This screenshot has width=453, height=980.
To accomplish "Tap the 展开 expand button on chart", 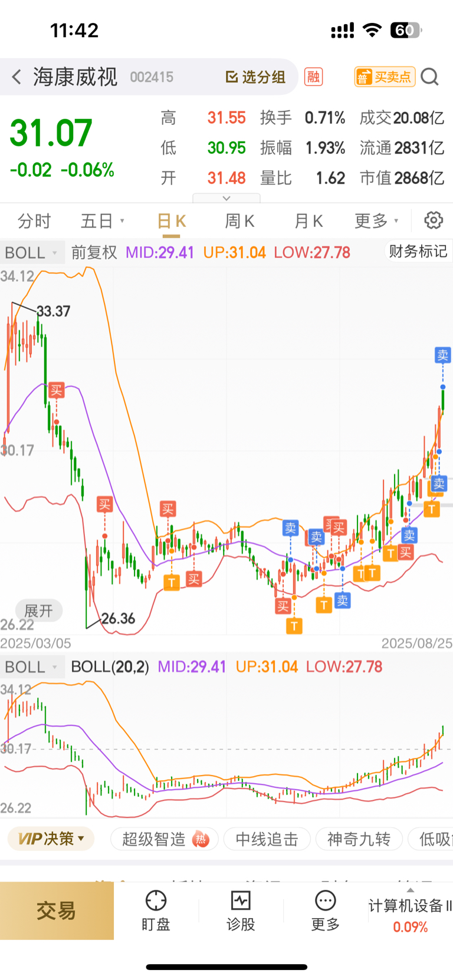I will click(x=39, y=611).
